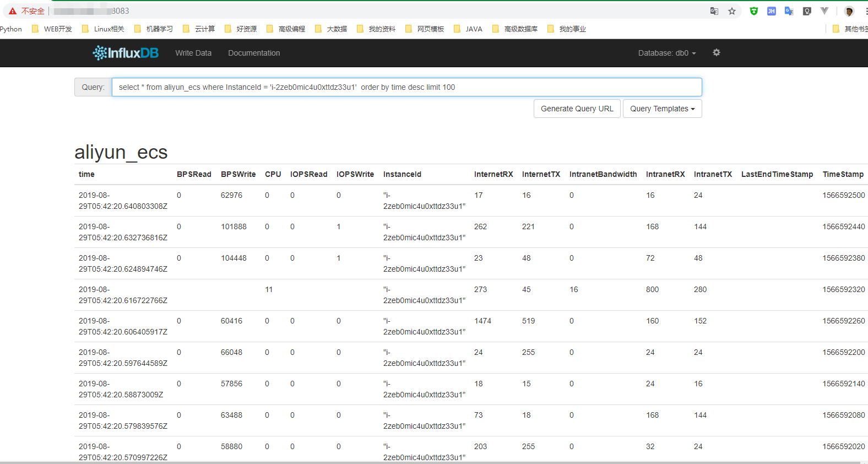Open the 大数据 bookmark folder
The width and height of the screenshot is (868, 464).
[331, 29]
